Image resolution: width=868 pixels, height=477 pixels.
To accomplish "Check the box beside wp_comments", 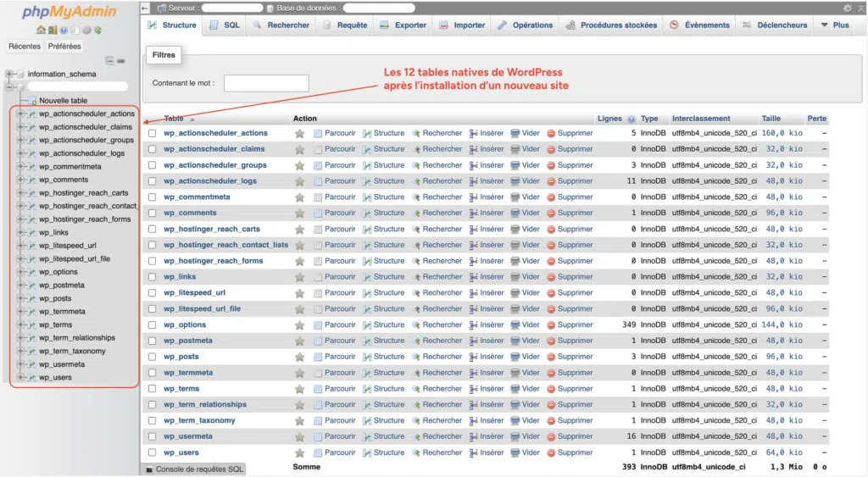I will point(153,213).
